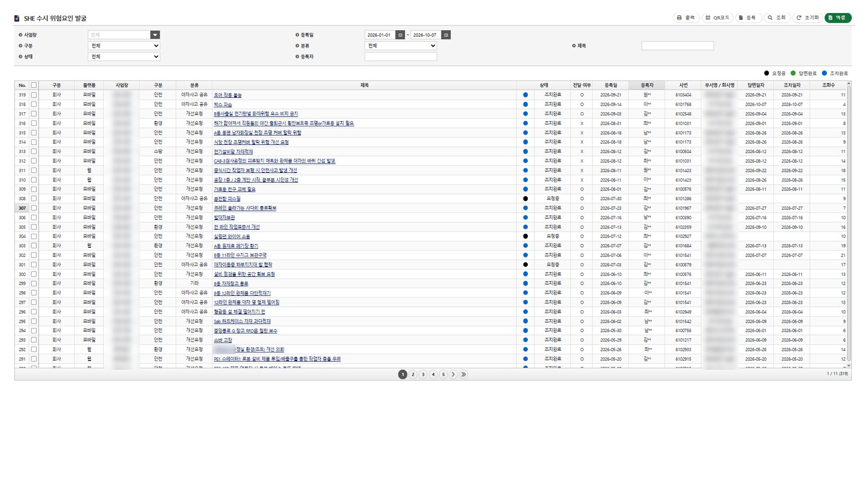Check the checkbox for row 293
This screenshot has width=868, height=488.
point(34,340)
